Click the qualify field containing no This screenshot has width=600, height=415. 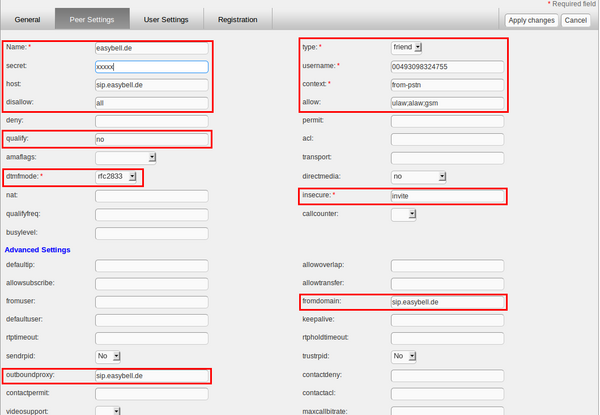coord(152,139)
